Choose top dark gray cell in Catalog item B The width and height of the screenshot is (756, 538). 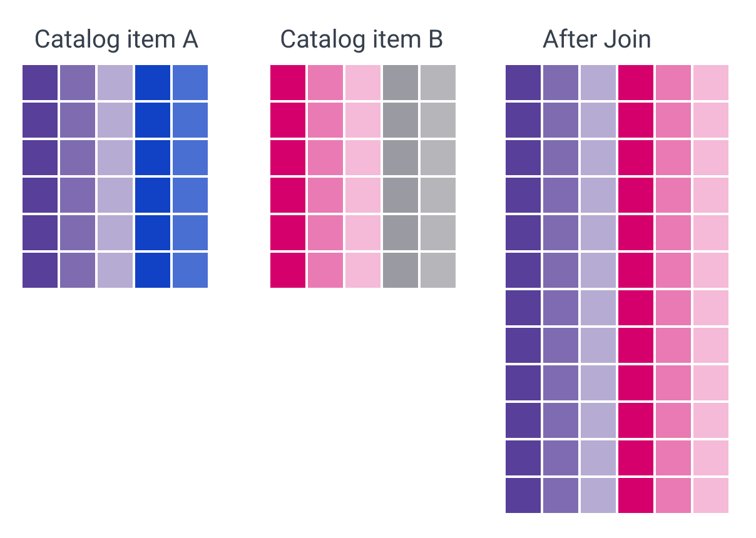[x=401, y=83]
